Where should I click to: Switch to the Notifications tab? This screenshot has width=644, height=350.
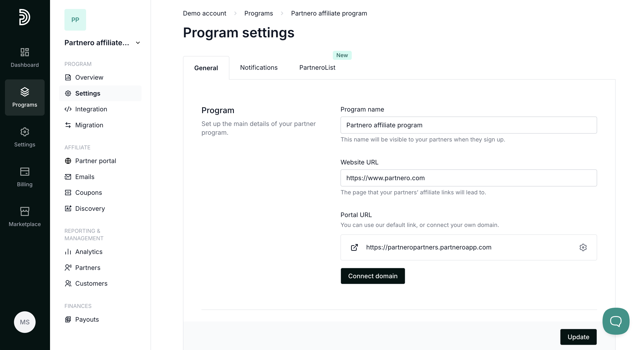coord(259,68)
